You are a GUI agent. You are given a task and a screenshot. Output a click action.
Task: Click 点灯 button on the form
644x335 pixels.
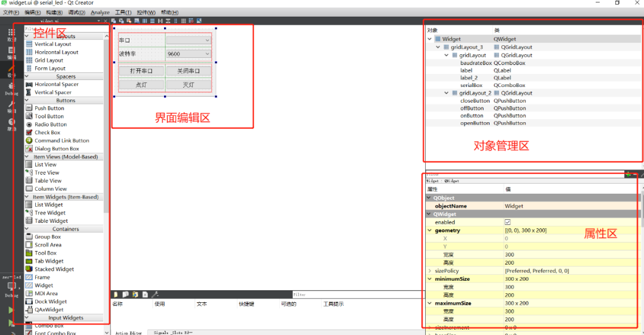coord(141,85)
